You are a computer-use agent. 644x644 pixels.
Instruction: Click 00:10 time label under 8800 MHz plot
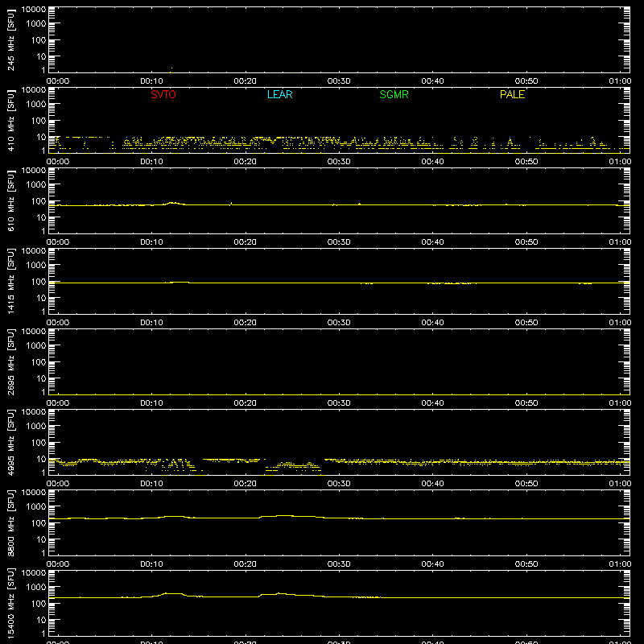pos(151,564)
